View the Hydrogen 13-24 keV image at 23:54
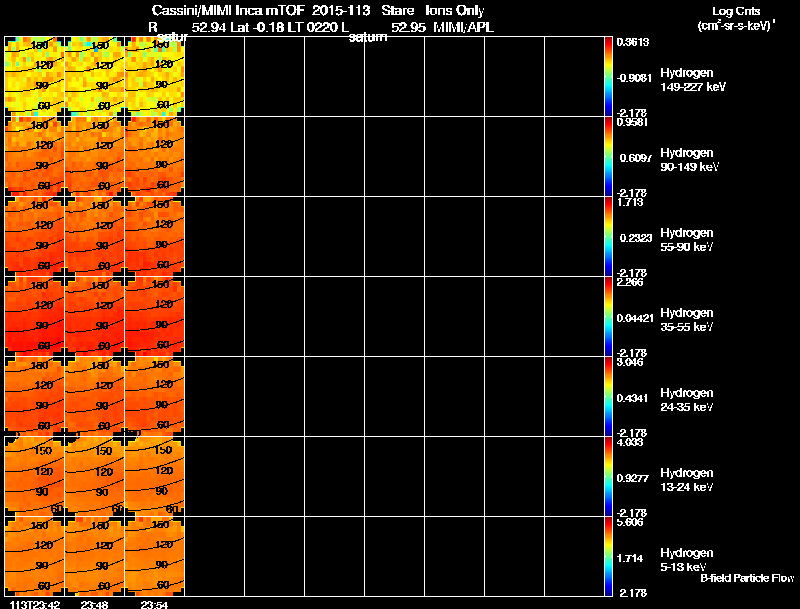This screenshot has width=800, height=609. click(x=155, y=476)
